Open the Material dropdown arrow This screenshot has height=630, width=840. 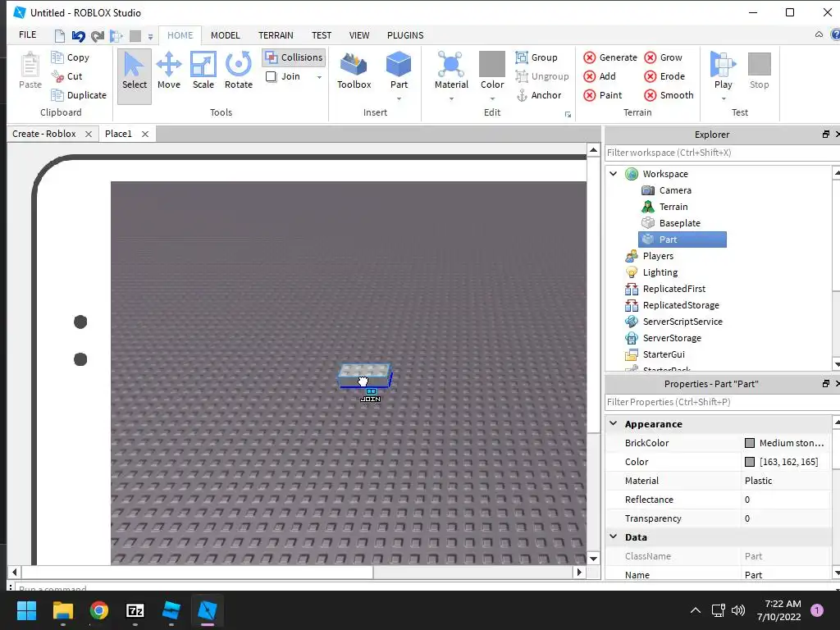(x=451, y=98)
